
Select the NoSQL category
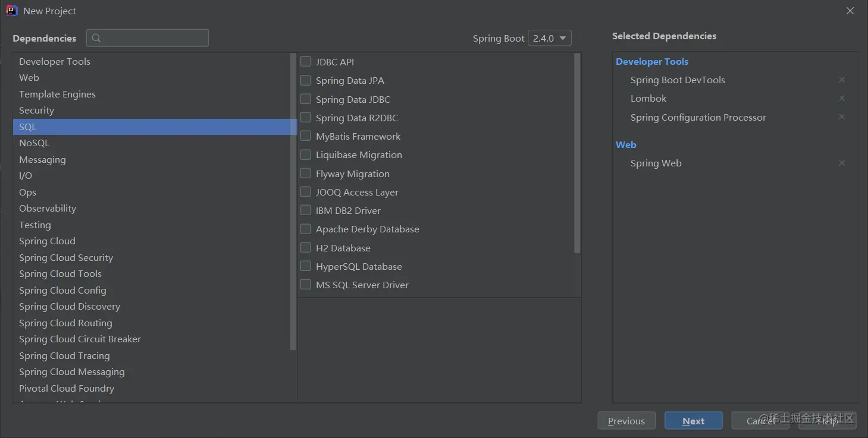[34, 143]
